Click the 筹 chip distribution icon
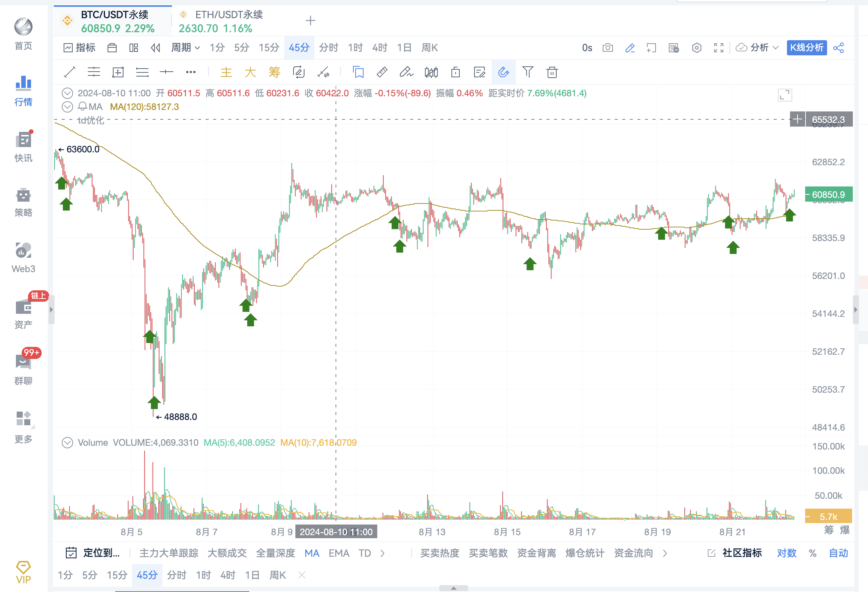 [274, 72]
